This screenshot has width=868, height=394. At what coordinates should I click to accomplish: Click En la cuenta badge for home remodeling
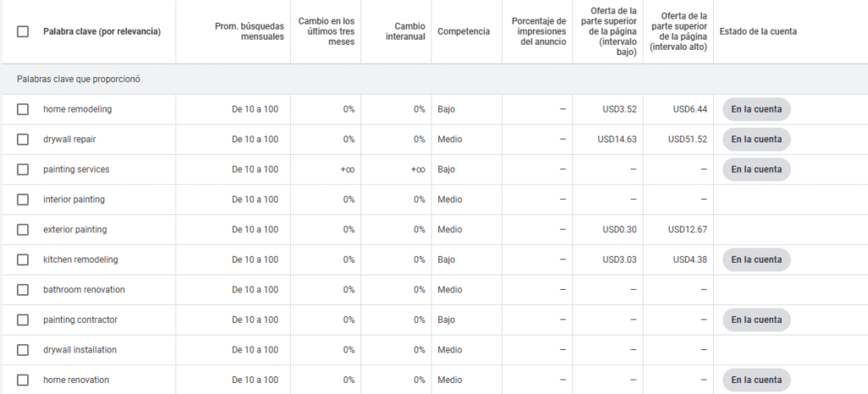tap(756, 109)
